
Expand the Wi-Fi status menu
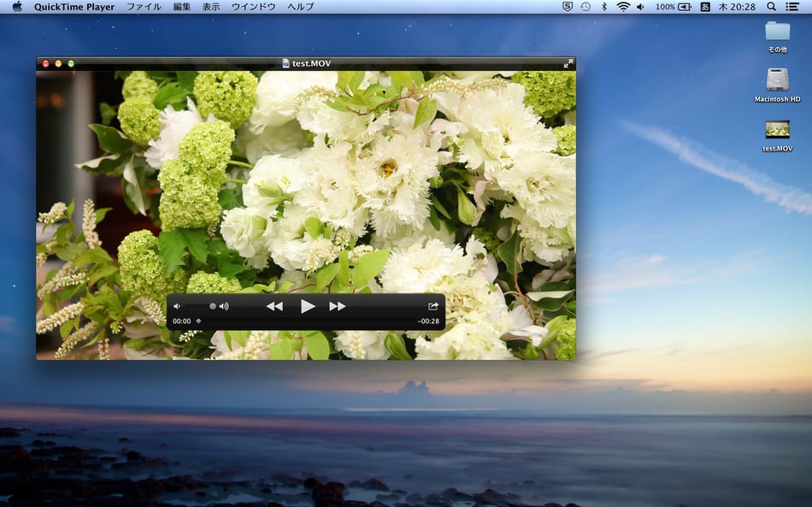click(623, 7)
